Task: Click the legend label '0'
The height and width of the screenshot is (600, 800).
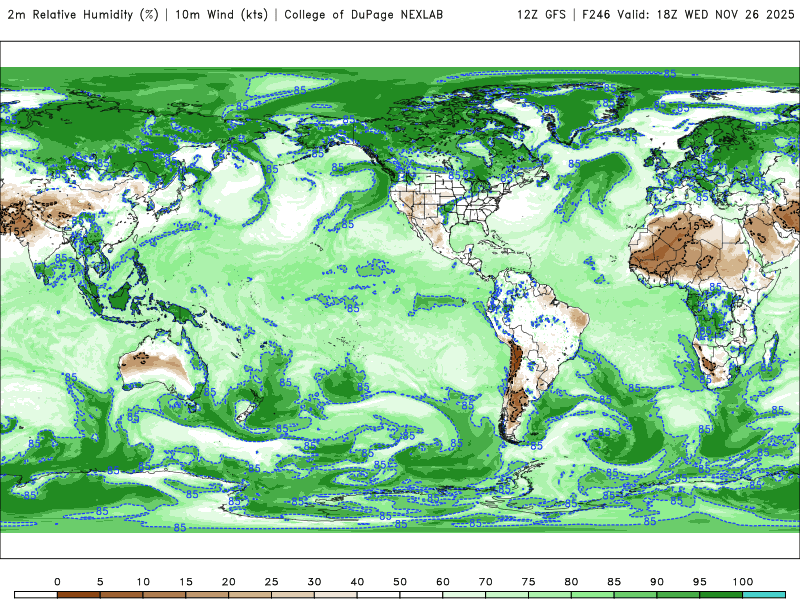Action: point(57,582)
